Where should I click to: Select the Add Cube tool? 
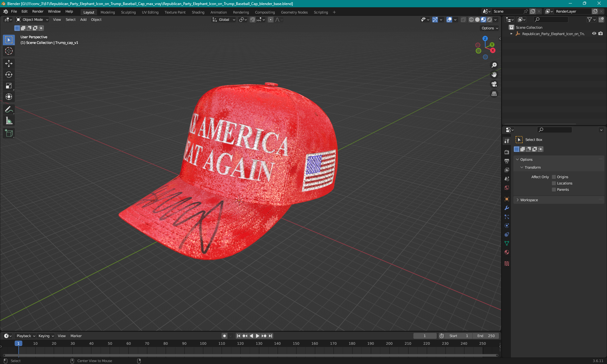9,133
